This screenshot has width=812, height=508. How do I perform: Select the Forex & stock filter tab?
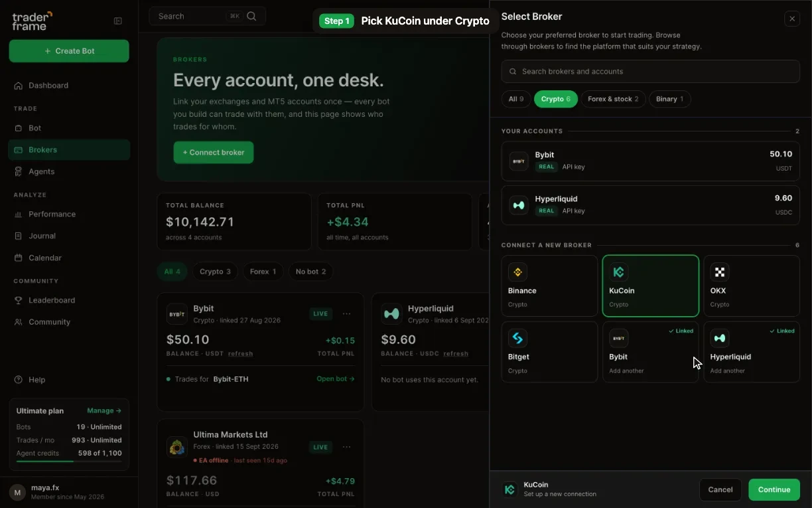pyautogui.click(x=613, y=99)
